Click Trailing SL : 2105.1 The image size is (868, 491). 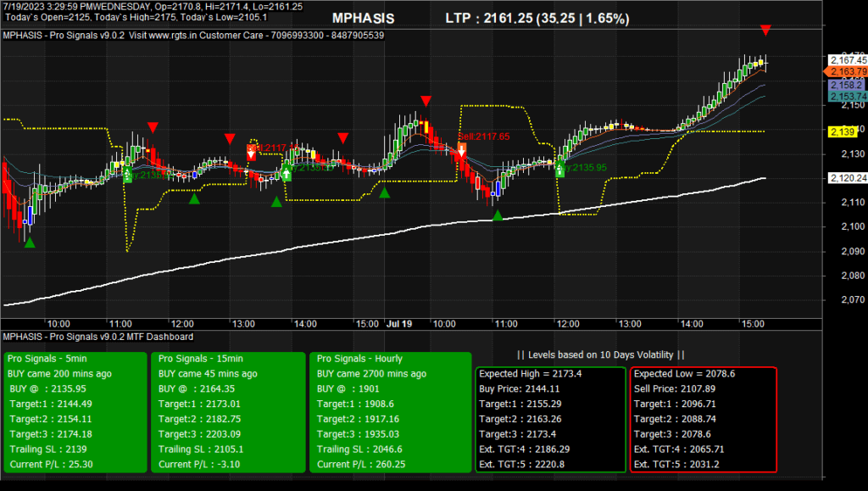tap(201, 449)
